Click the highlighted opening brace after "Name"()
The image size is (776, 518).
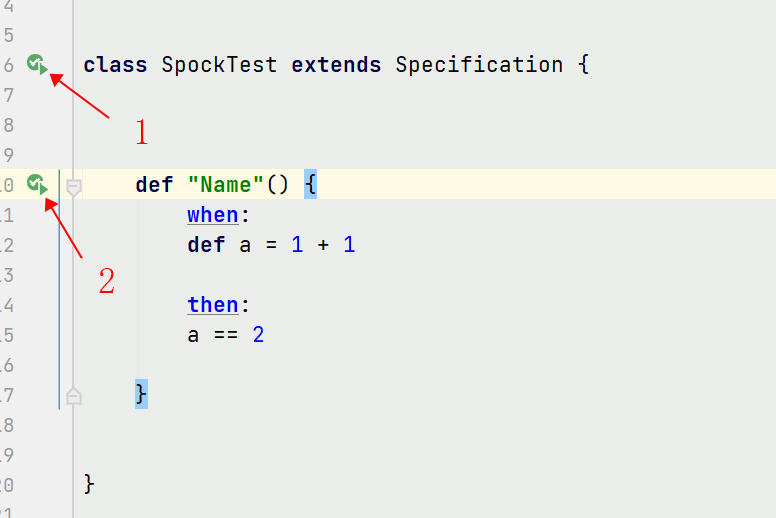pyautogui.click(x=310, y=185)
